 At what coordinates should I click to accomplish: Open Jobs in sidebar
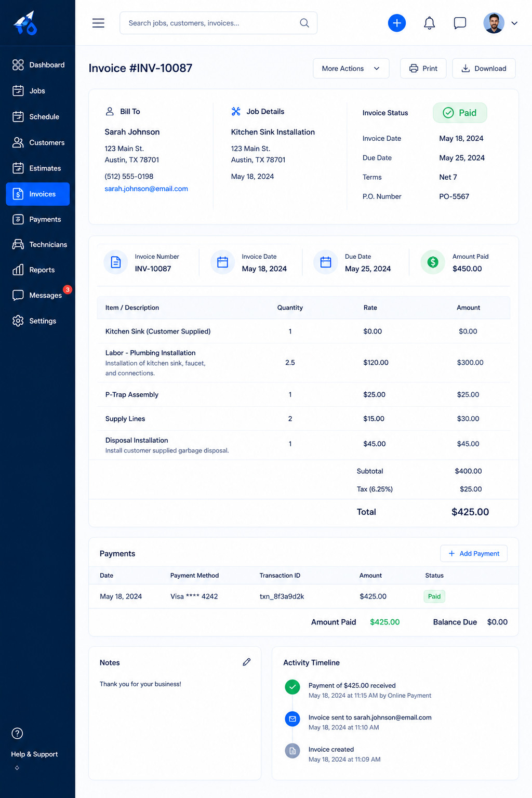(x=38, y=91)
